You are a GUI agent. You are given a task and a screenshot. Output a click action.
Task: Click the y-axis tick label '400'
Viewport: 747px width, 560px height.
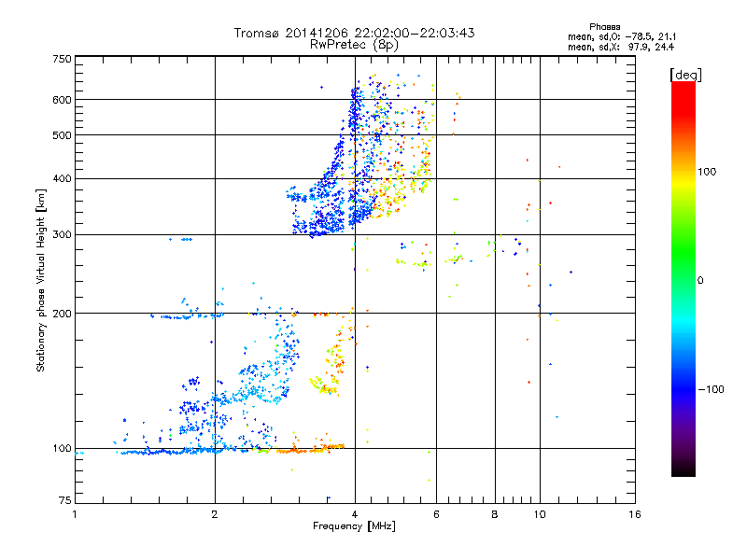[x=62, y=179]
